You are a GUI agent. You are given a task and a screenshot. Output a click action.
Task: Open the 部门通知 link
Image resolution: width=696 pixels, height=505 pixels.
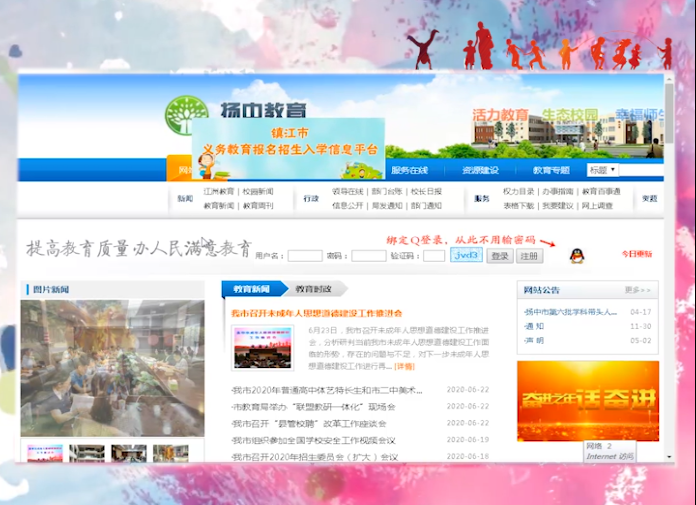[426, 206]
